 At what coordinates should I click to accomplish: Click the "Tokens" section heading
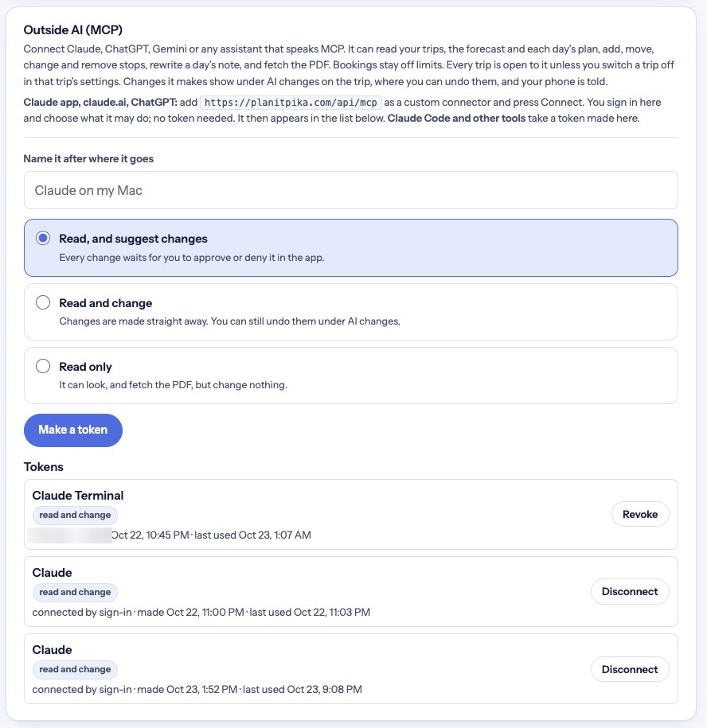[43, 466]
